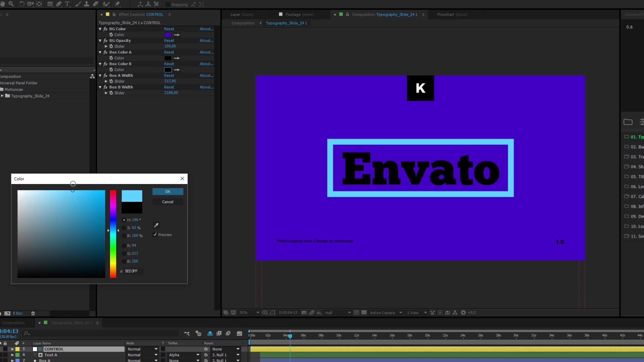Image resolution: width=644 pixels, height=362 pixels.
Task: Expand the CONTROL layer properties
Action: coord(12,349)
